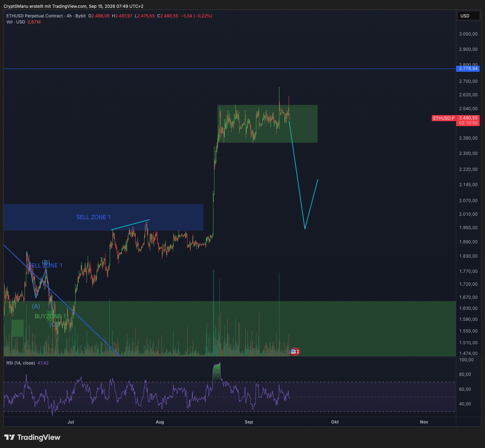Click the red ETHUSD.P symbol price tag
This screenshot has height=448, width=485.
tap(443, 118)
